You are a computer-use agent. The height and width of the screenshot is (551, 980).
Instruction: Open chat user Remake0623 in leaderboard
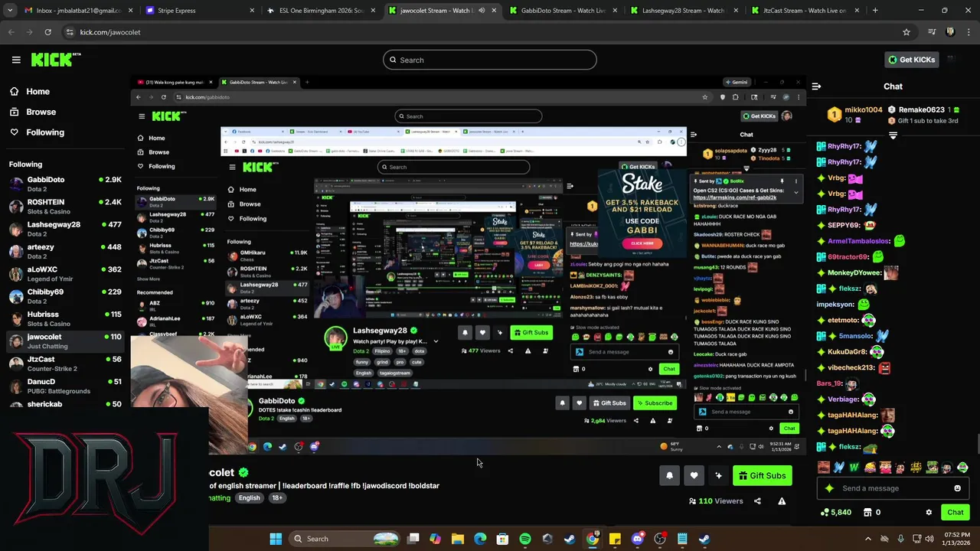tap(921, 109)
